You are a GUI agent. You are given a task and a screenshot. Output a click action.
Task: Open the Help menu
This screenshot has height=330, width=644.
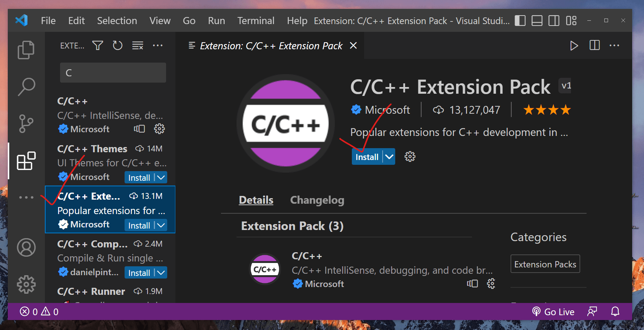[297, 21]
